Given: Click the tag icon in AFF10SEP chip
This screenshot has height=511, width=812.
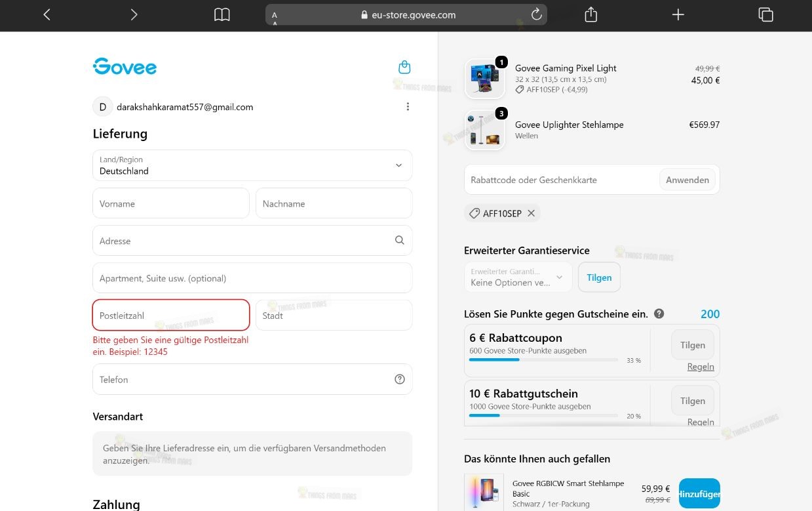Looking at the screenshot, I should 474,213.
